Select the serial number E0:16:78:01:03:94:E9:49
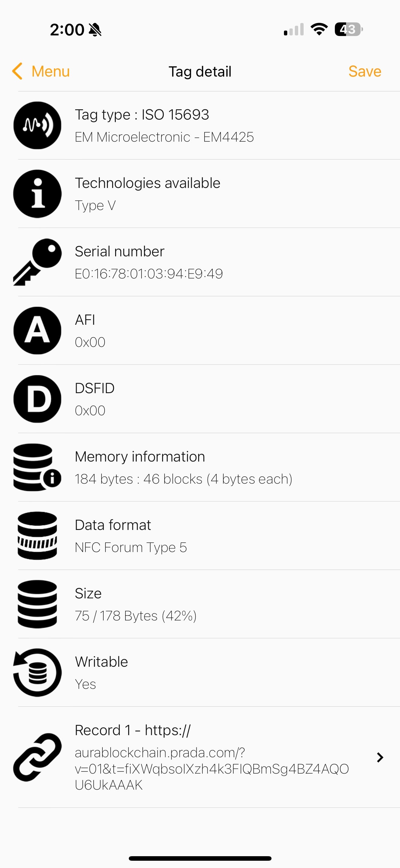Viewport: 400px width, 868px height. point(149,274)
